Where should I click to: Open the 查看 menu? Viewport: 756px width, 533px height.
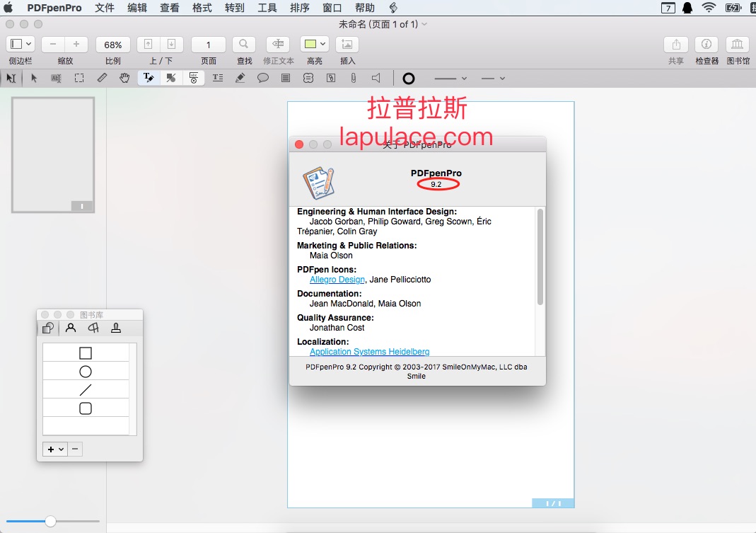(169, 8)
